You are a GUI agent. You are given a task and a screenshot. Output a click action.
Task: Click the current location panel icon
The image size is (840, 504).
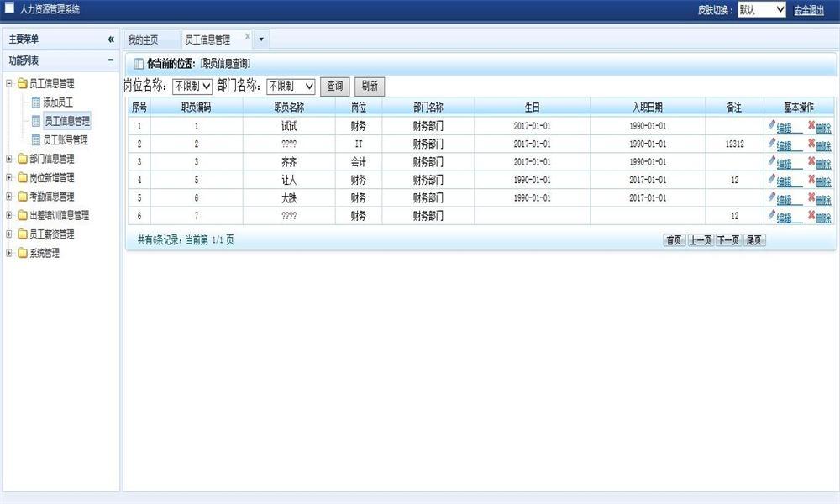(x=139, y=64)
